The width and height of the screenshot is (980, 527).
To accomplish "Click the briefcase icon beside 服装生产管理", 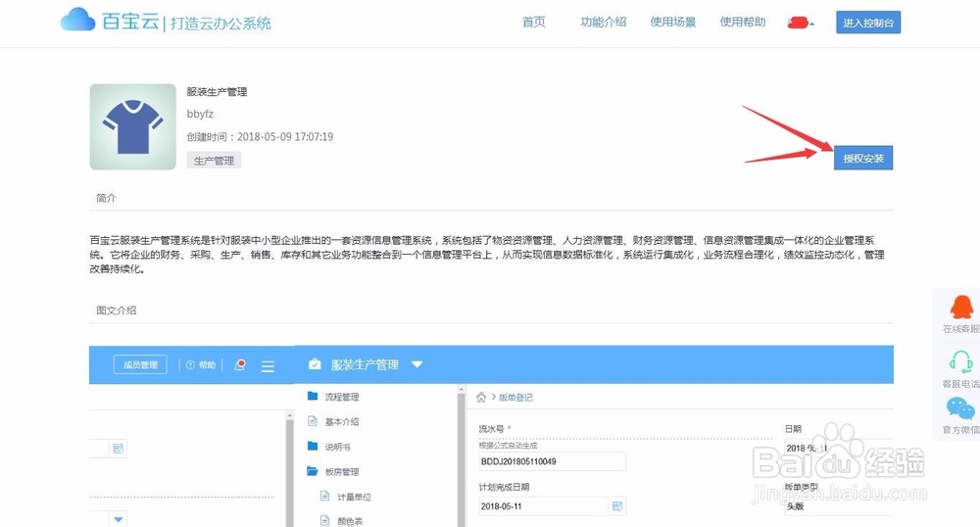I will pos(315,364).
